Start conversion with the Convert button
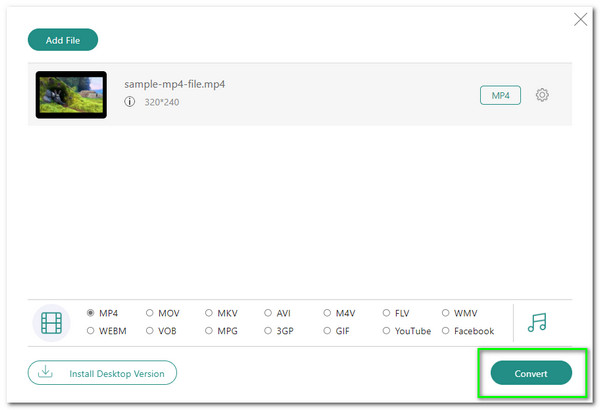Image resolution: width=600 pixels, height=410 pixels. coord(531,373)
